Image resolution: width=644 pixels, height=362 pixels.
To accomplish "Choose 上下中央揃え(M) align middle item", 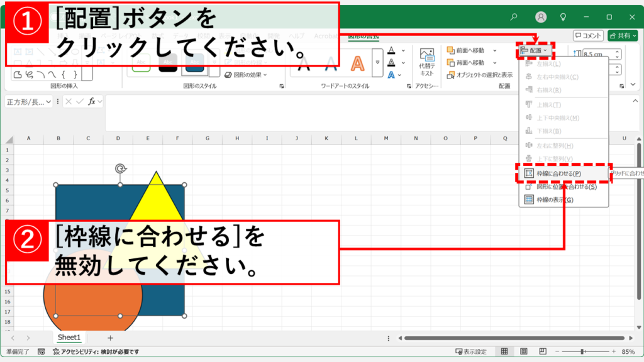I will [563, 118].
